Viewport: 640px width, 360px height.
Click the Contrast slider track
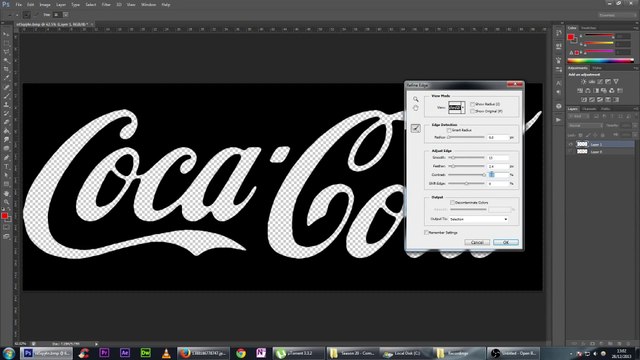pos(467,175)
